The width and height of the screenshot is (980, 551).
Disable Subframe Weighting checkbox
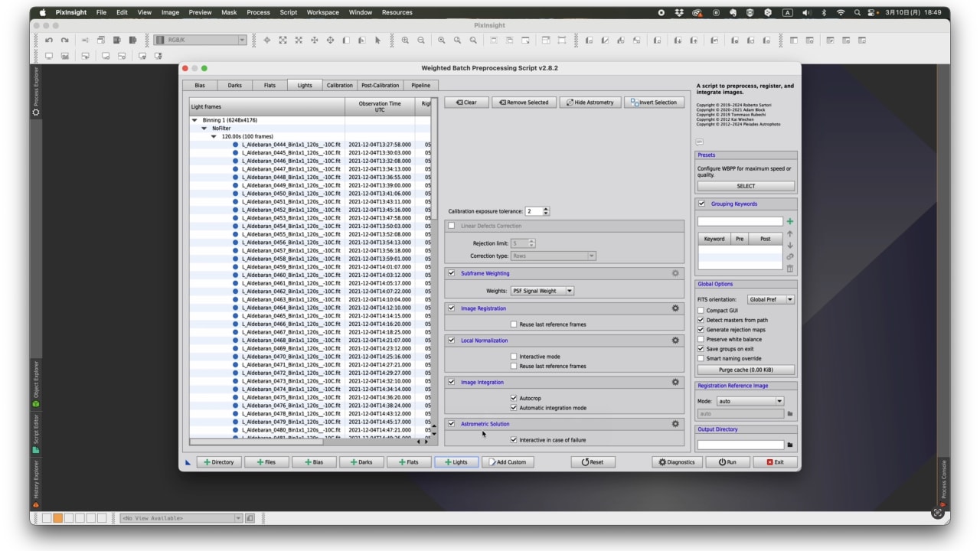[452, 273]
